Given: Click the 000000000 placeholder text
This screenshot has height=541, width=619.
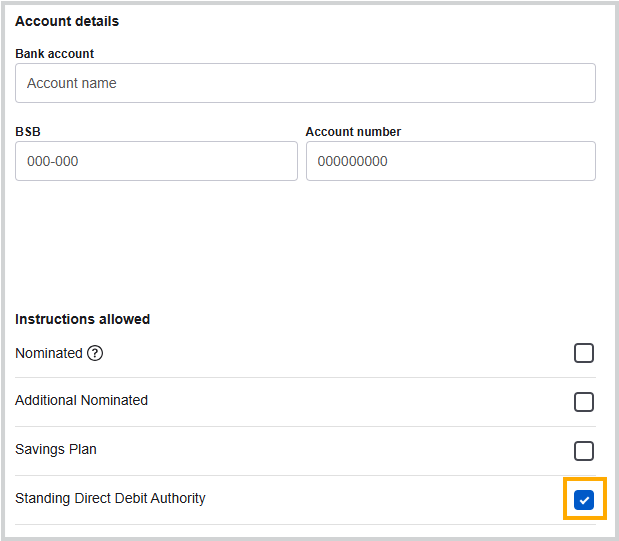Looking at the screenshot, I should click(x=353, y=161).
